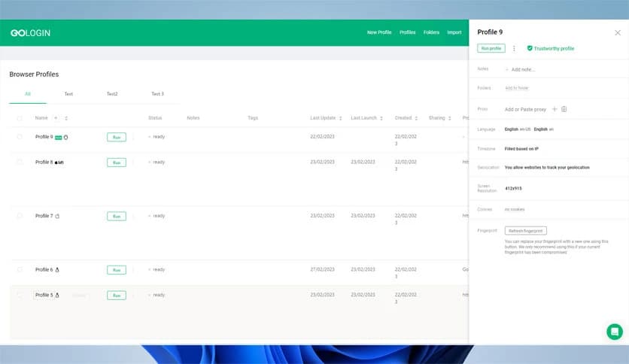Close the Profile 9 details panel
Image resolution: width=629 pixels, height=364 pixels.
(618, 33)
